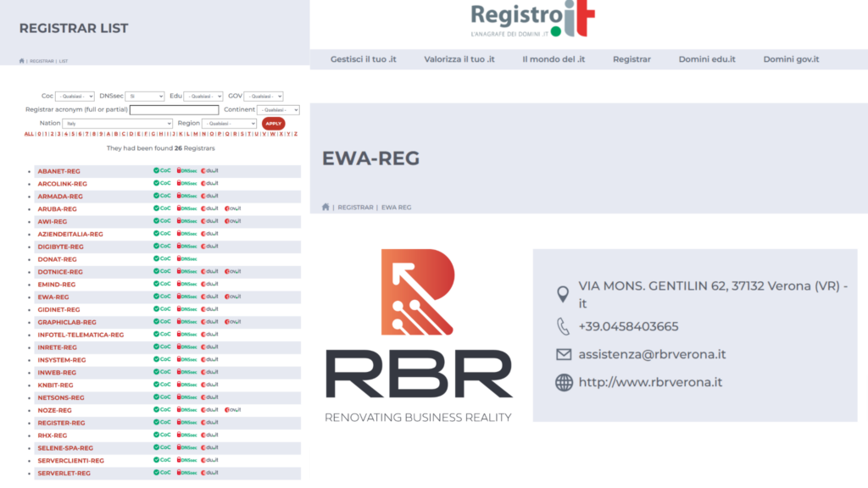
Task: Focus the Registrar acronym input field
Action: click(175, 110)
